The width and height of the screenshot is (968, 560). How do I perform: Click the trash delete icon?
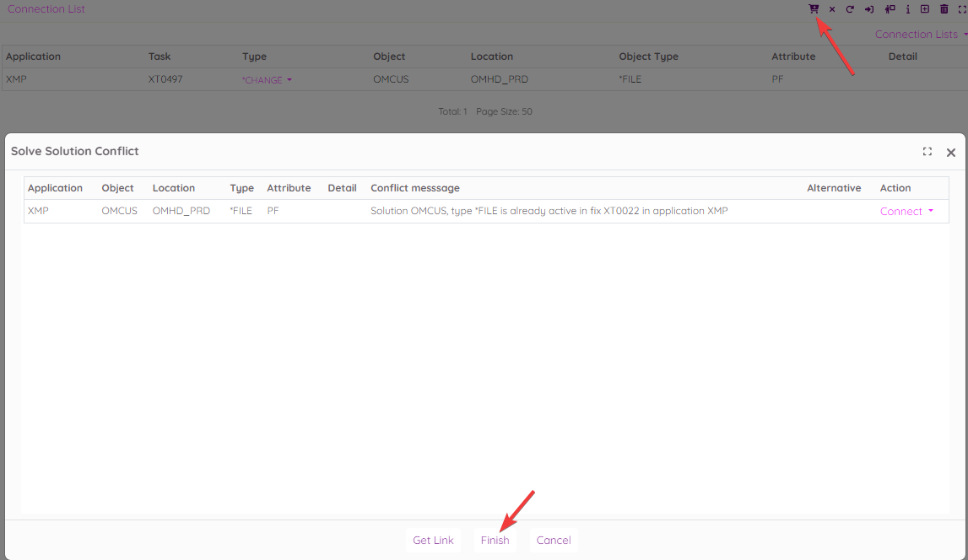tap(944, 9)
